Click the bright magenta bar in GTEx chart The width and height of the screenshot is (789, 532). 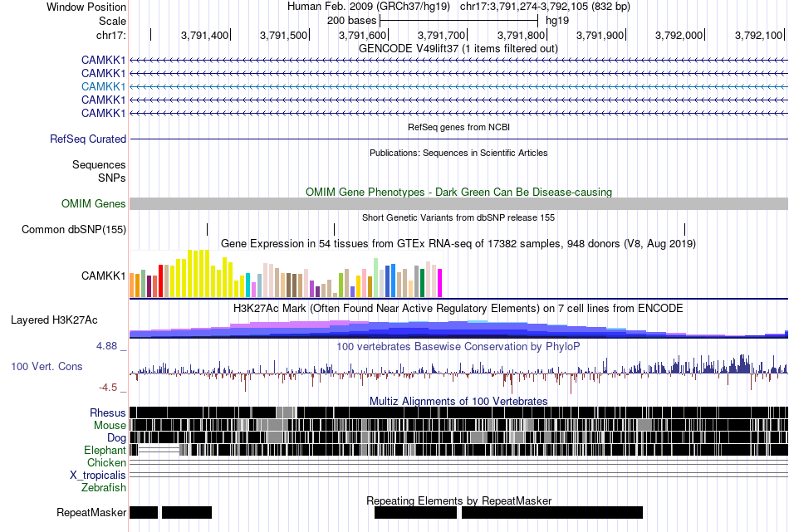(440, 283)
